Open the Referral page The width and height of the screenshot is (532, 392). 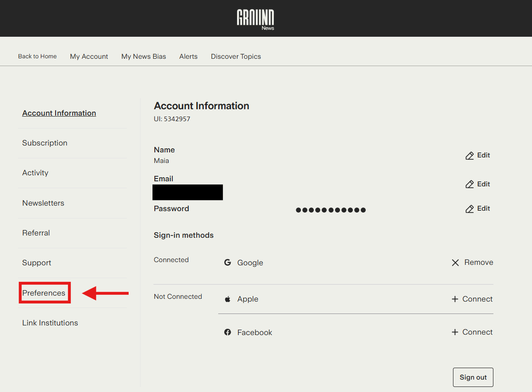(36, 233)
